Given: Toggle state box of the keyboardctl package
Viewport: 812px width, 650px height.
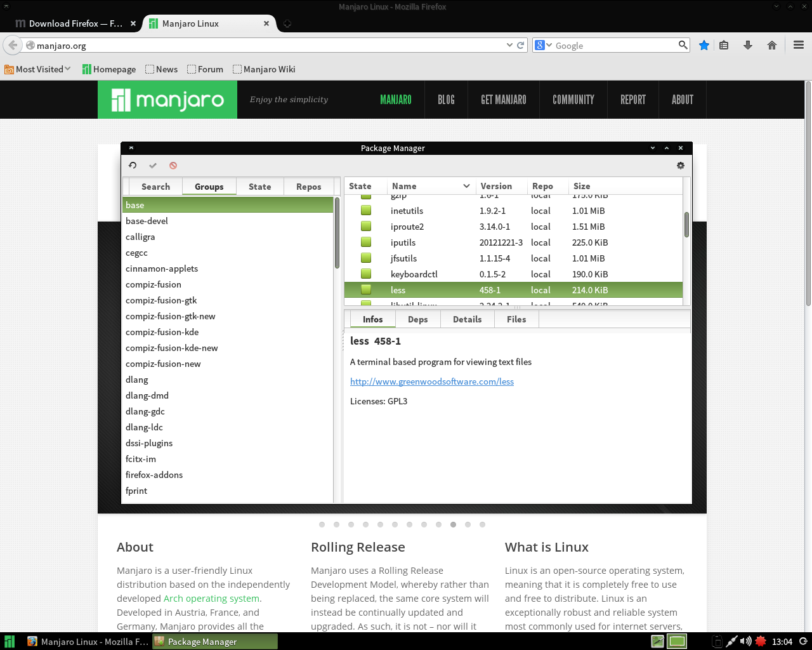Looking at the screenshot, I should pyautogui.click(x=366, y=274).
